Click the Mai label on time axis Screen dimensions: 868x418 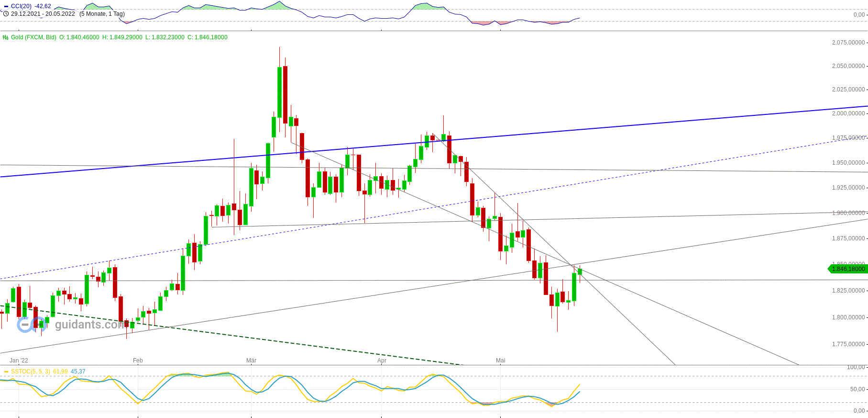(501, 361)
